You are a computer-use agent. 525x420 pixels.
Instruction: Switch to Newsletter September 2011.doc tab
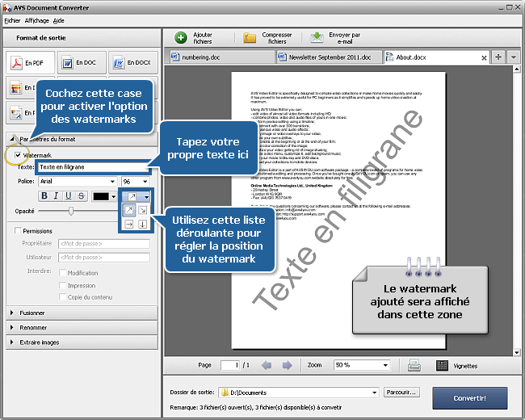[x=329, y=57]
